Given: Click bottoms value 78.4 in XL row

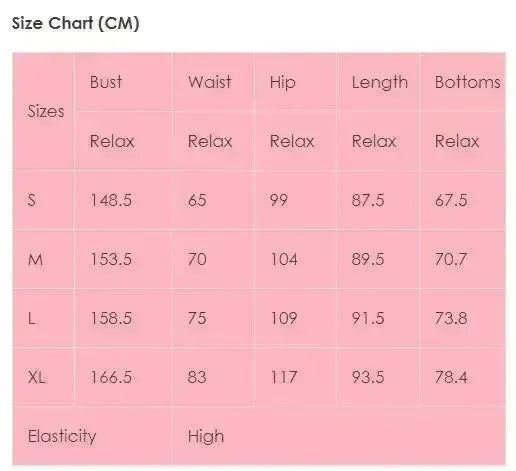Looking at the screenshot, I should [451, 377].
